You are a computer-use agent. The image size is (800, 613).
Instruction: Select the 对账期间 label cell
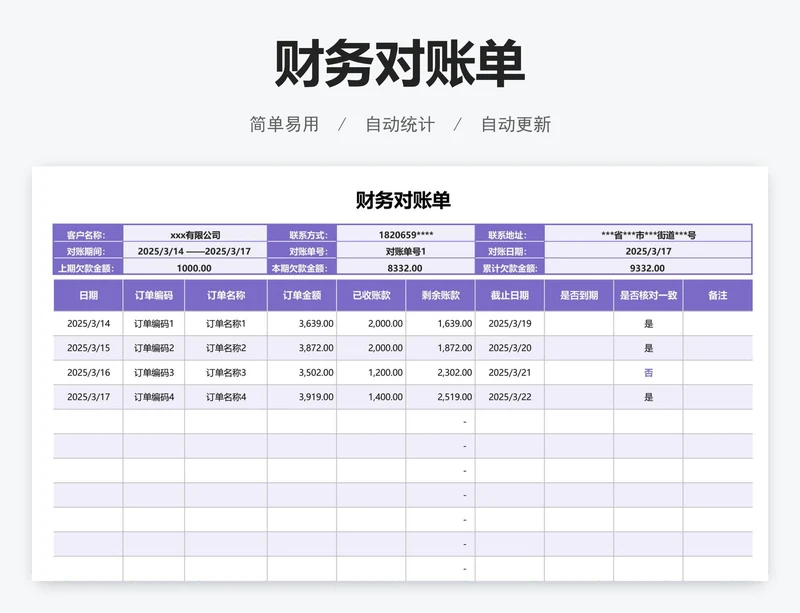tap(88, 251)
